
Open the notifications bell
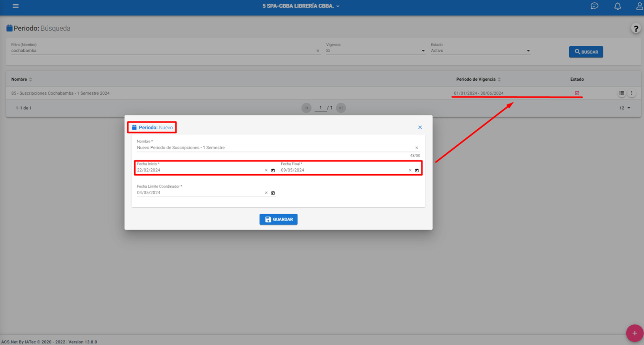[x=618, y=6]
